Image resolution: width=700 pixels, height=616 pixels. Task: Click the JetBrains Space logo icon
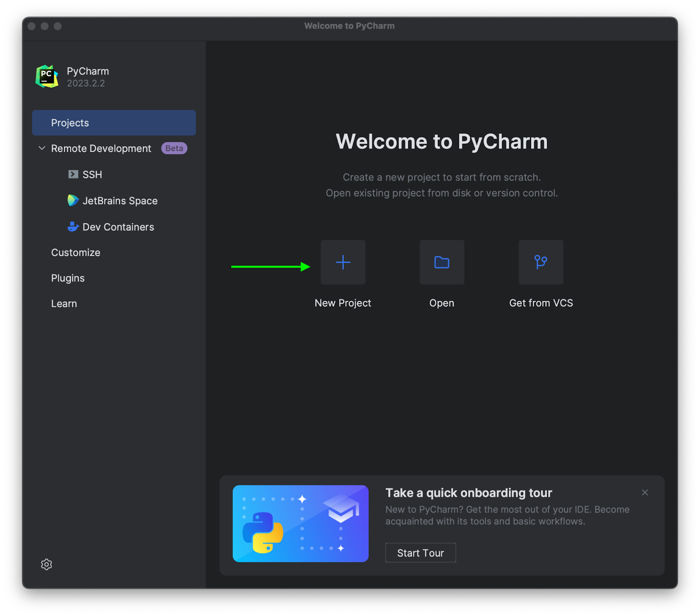pyautogui.click(x=73, y=201)
